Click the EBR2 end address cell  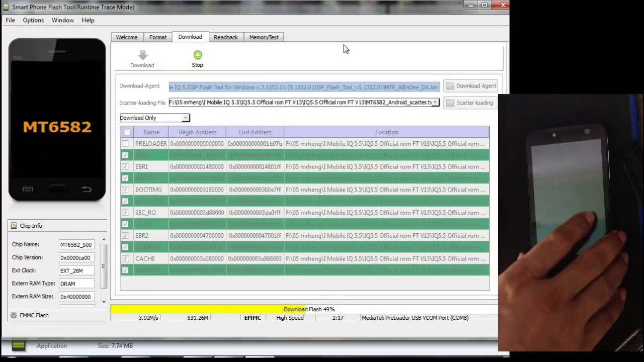click(x=255, y=235)
